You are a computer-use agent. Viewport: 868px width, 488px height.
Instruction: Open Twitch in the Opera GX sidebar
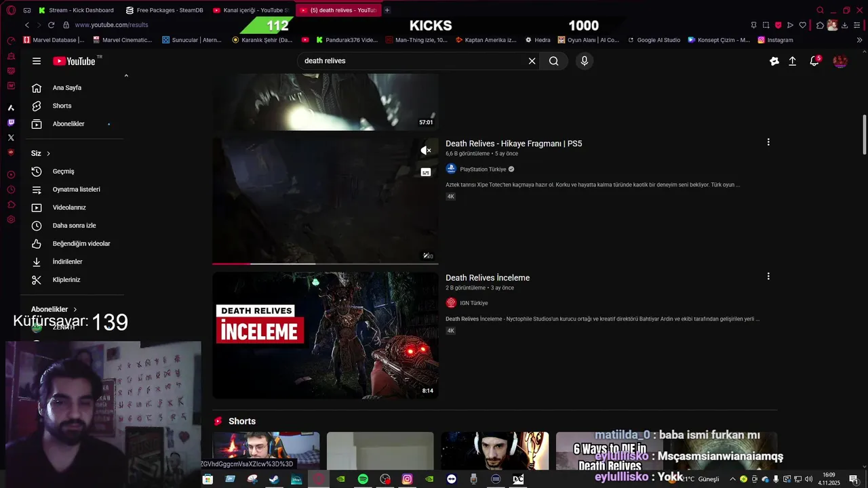[x=11, y=123]
